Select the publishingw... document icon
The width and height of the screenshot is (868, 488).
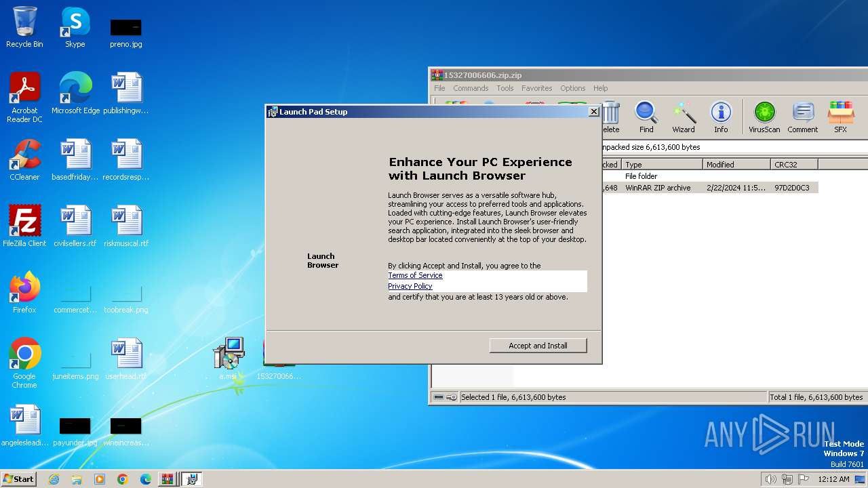125,94
